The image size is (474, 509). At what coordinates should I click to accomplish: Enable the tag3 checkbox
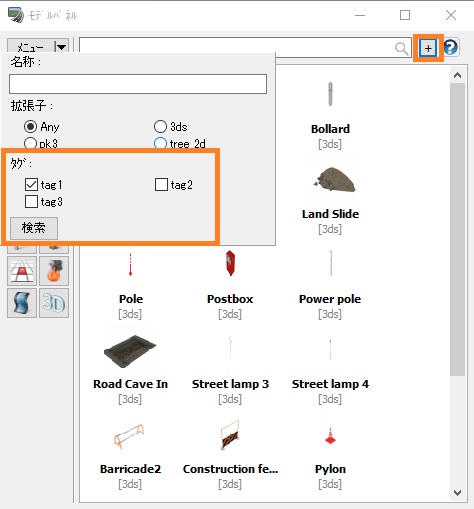pyautogui.click(x=31, y=201)
